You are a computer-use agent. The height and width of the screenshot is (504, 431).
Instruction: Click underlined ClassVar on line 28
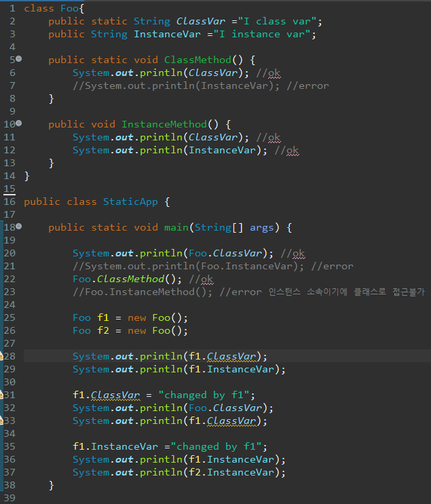231,357
